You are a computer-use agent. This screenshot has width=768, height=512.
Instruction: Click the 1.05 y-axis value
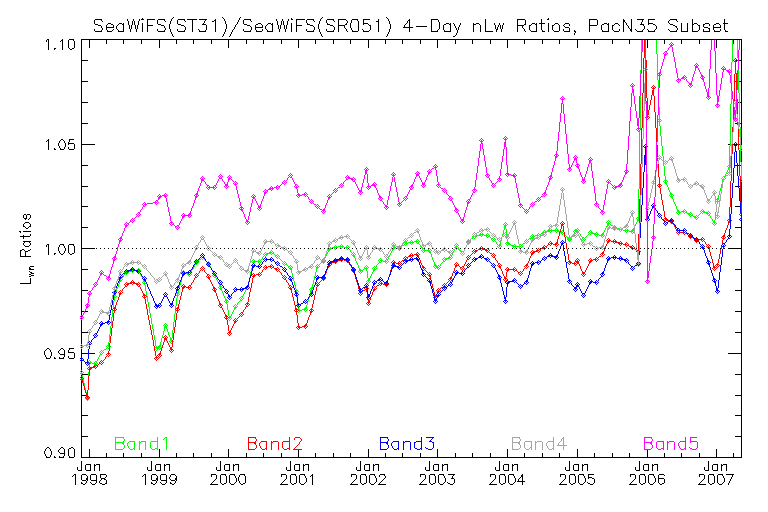click(x=60, y=145)
